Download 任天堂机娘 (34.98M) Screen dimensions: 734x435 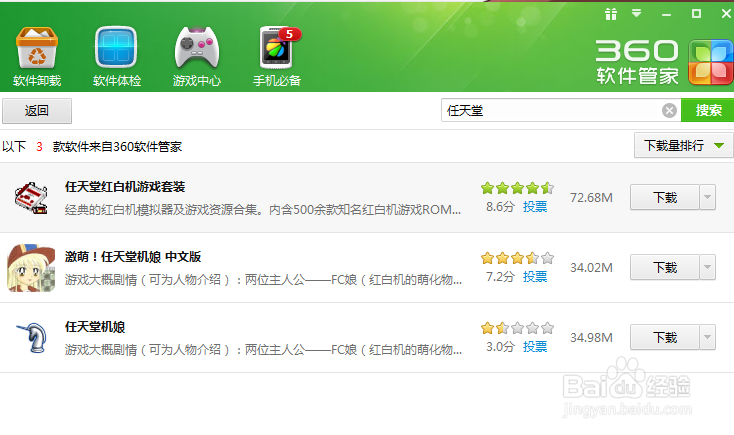665,337
